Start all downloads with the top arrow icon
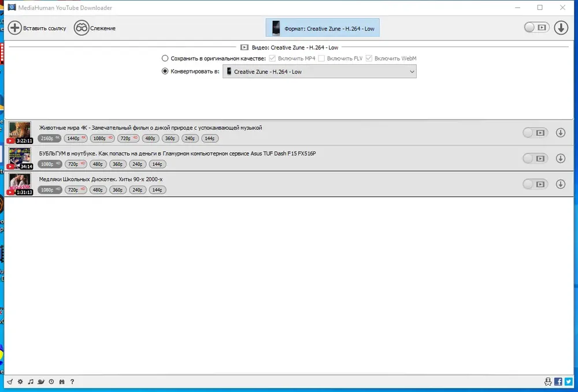This screenshot has height=392, width=578. (561, 28)
